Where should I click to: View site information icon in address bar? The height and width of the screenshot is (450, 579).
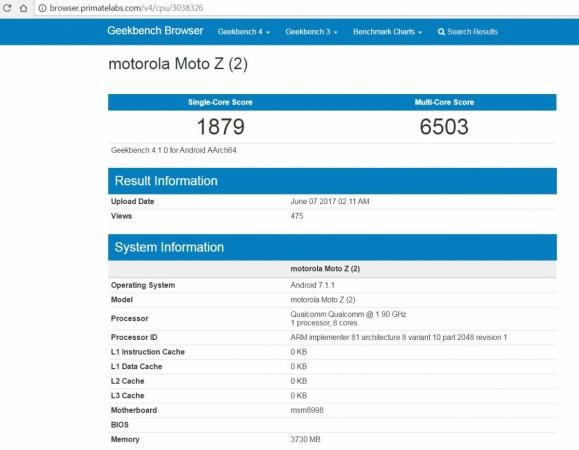click(42, 8)
